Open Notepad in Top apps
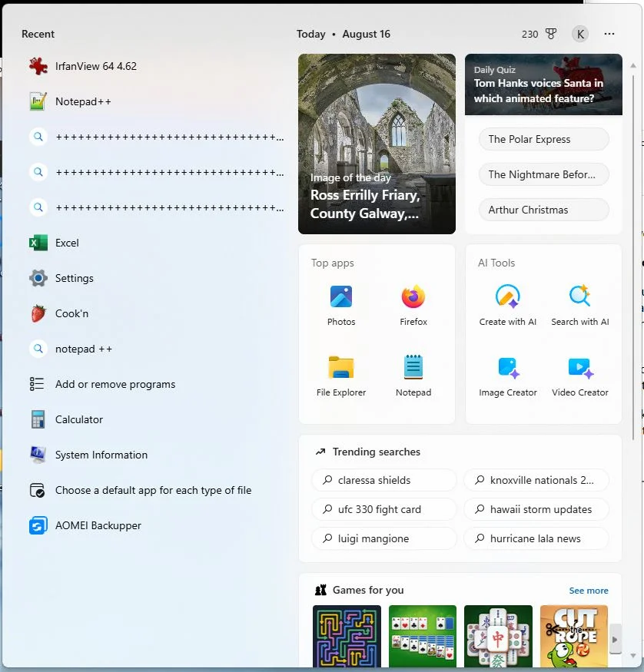Screen dimensions: 644x672 (413, 376)
